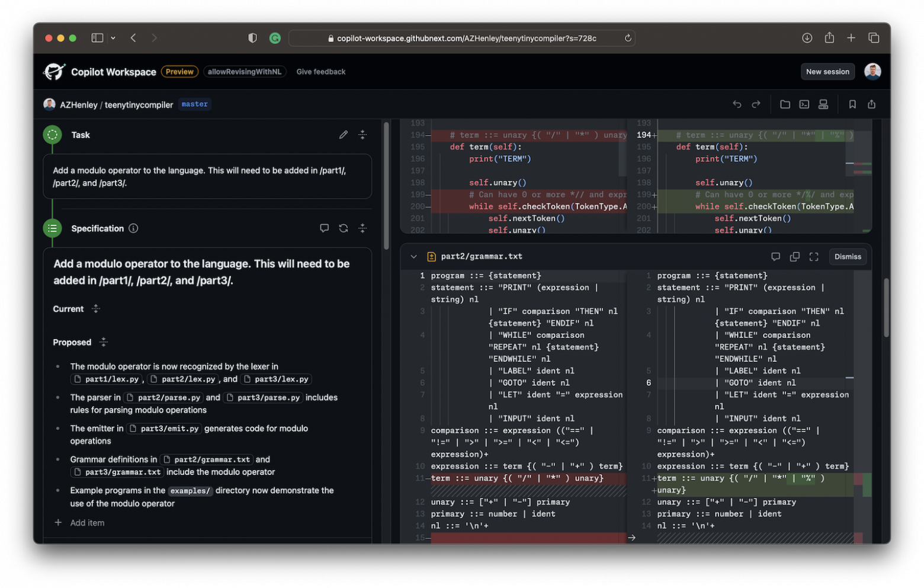Regenerate the Specification with the refresh icon
The height and width of the screenshot is (588, 924).
click(344, 228)
